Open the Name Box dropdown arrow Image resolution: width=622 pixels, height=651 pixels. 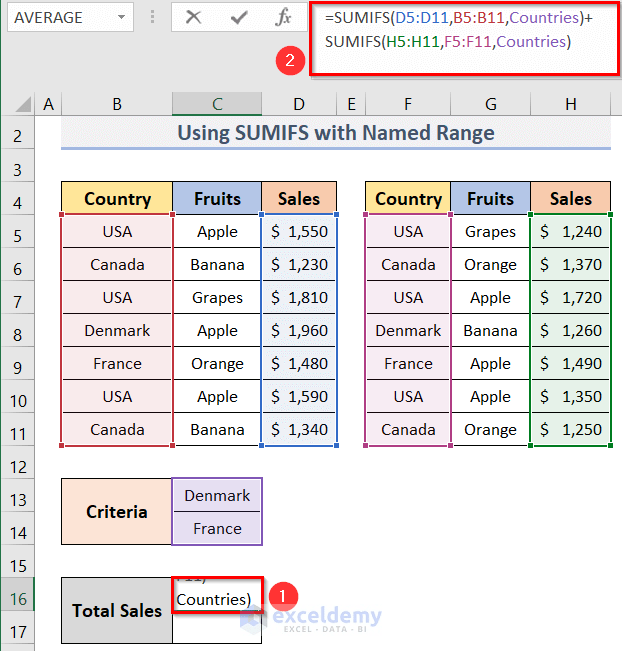point(121,17)
